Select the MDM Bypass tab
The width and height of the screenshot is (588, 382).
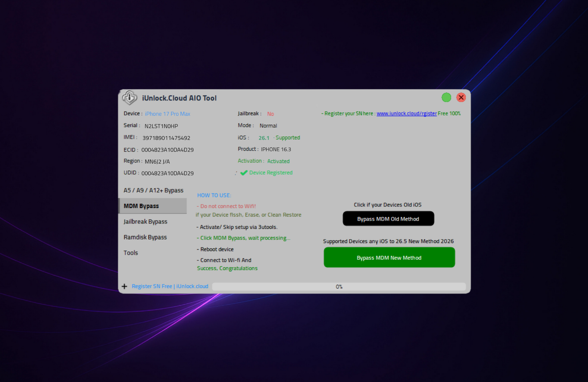pos(153,206)
